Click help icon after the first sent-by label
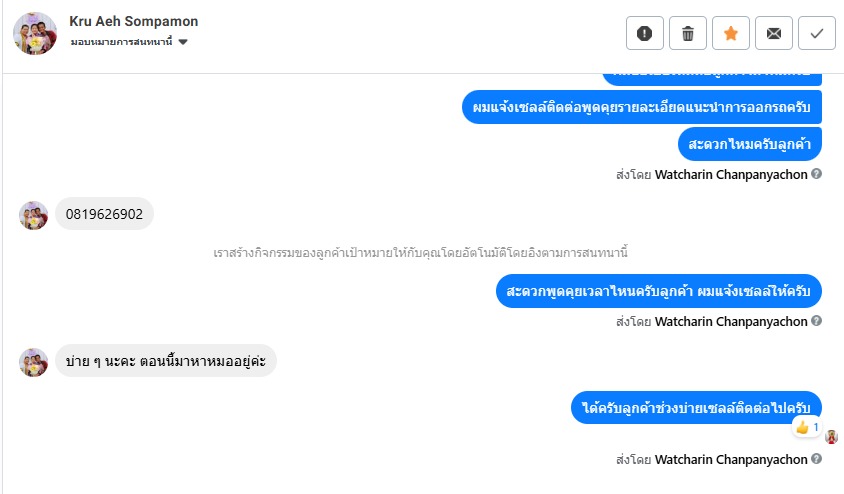844x494 pixels. [x=817, y=174]
